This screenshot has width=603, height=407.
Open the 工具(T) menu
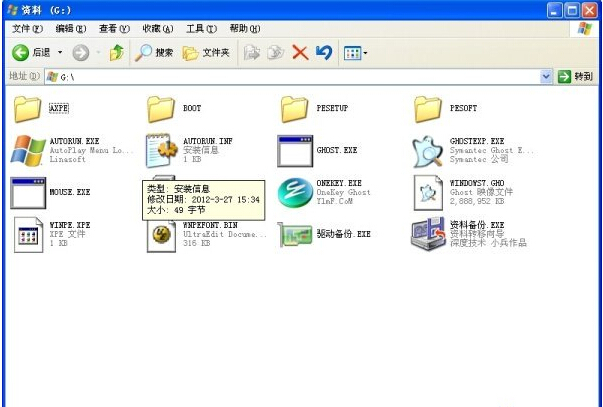tap(202, 29)
